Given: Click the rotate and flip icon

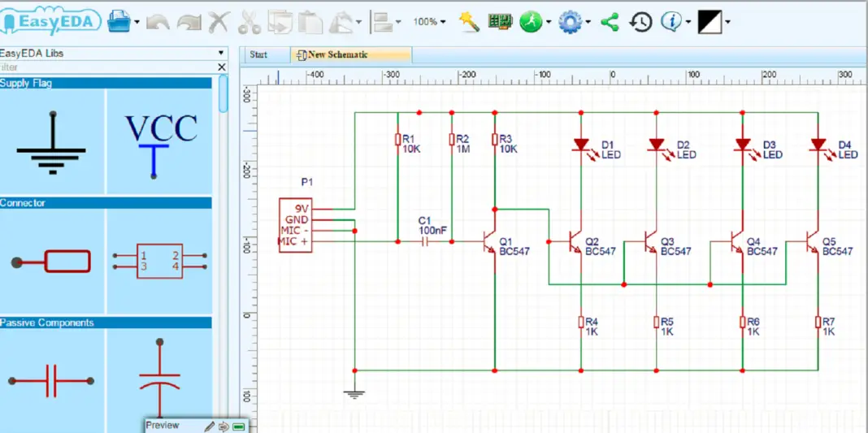Looking at the screenshot, I should point(341,22).
